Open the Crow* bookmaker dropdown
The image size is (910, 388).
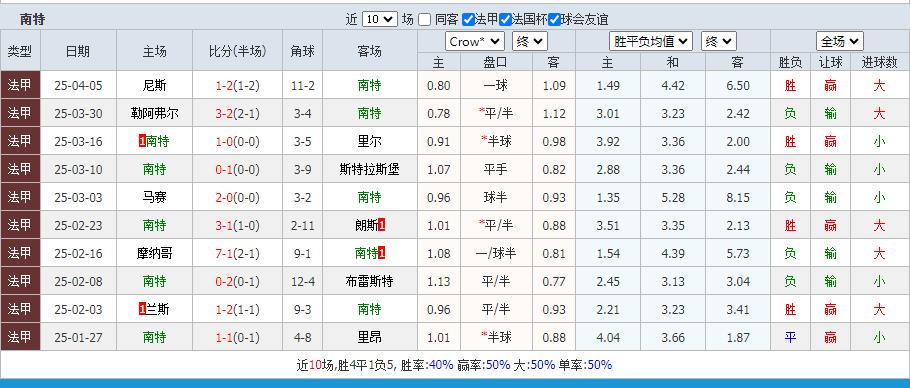click(x=475, y=41)
